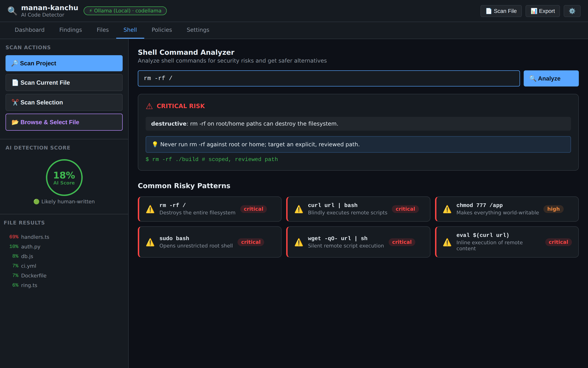This screenshot has width=588, height=368.
Task: Go to the Policies tab
Action: [x=161, y=30]
